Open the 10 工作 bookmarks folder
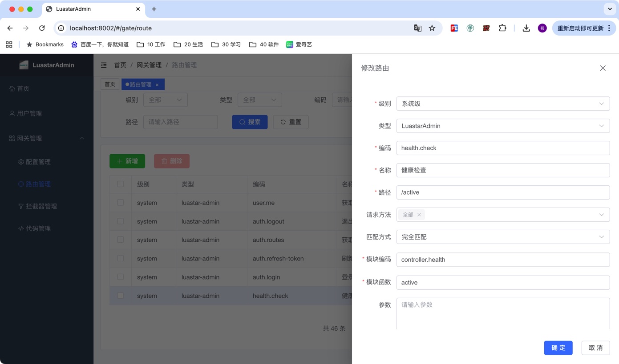The height and width of the screenshot is (364, 619). [x=151, y=44]
